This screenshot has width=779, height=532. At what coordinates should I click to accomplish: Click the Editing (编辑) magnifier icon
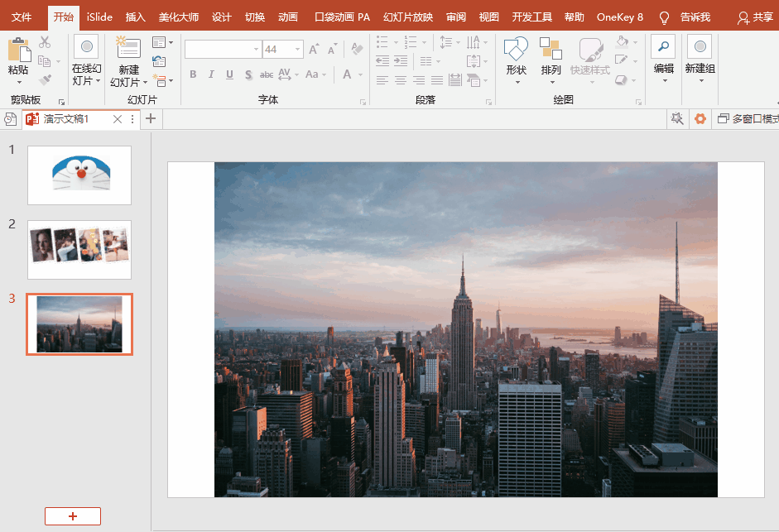663,46
